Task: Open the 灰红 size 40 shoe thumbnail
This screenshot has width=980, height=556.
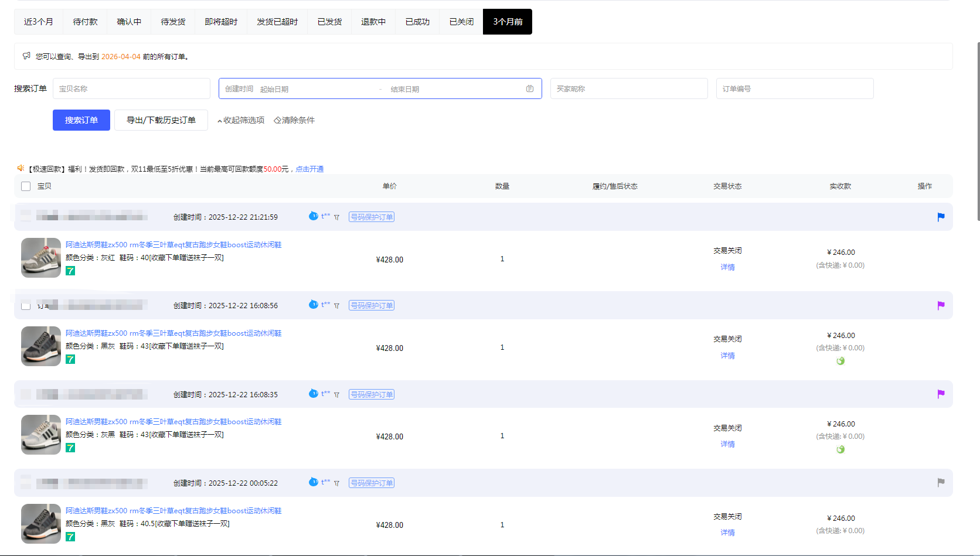Action: click(x=41, y=258)
